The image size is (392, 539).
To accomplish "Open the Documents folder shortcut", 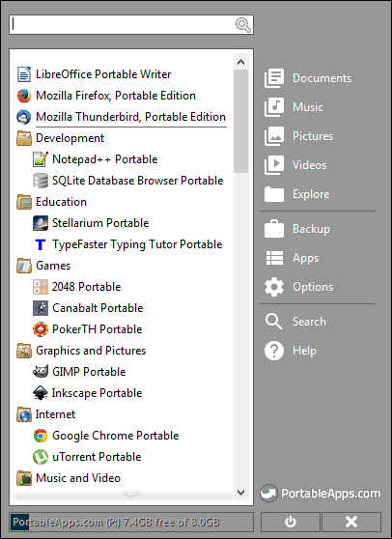I will click(308, 78).
